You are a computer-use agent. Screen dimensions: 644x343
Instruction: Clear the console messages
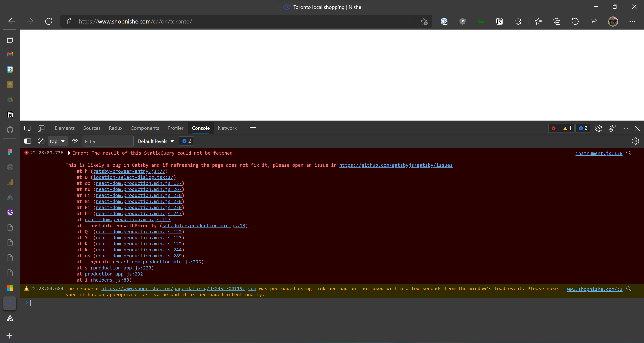[41, 141]
